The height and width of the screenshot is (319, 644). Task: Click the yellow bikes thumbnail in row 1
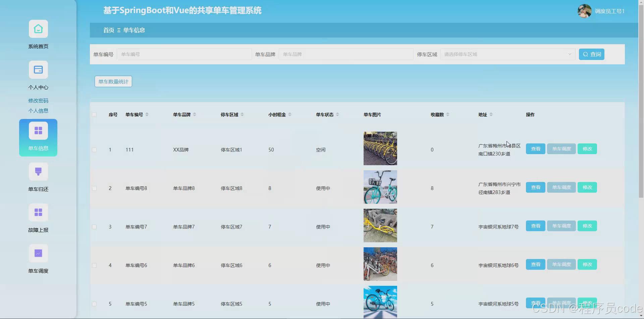pos(380,148)
